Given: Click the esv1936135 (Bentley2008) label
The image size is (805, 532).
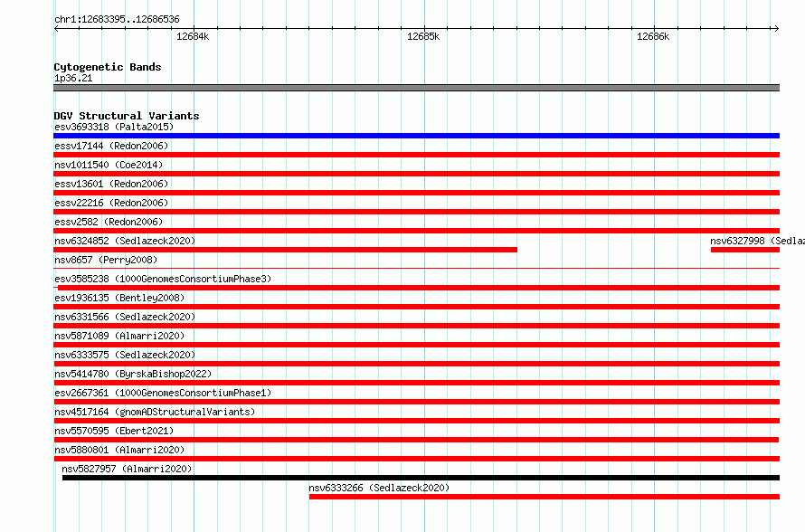Looking at the screenshot, I should (x=119, y=298).
